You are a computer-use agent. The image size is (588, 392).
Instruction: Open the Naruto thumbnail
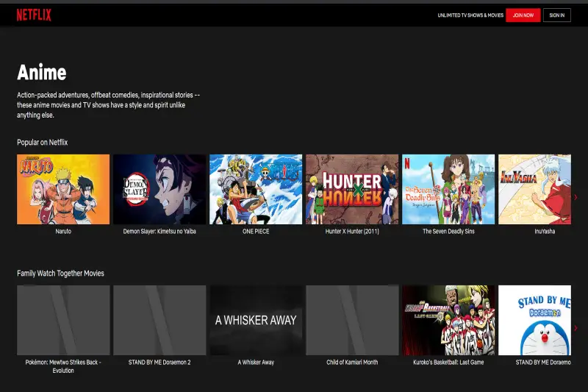click(x=63, y=190)
